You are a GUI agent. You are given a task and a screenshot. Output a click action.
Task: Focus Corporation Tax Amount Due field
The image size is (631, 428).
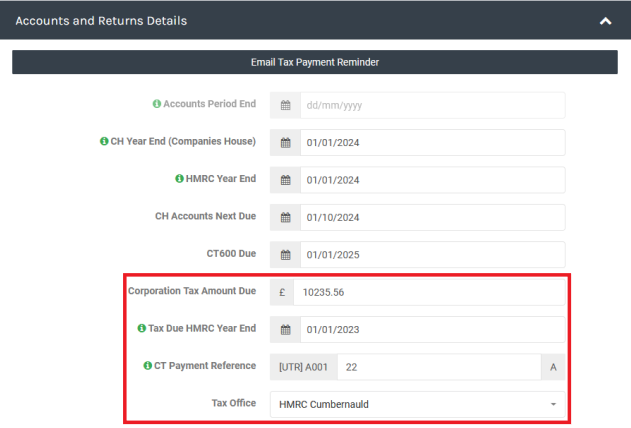tap(429, 292)
